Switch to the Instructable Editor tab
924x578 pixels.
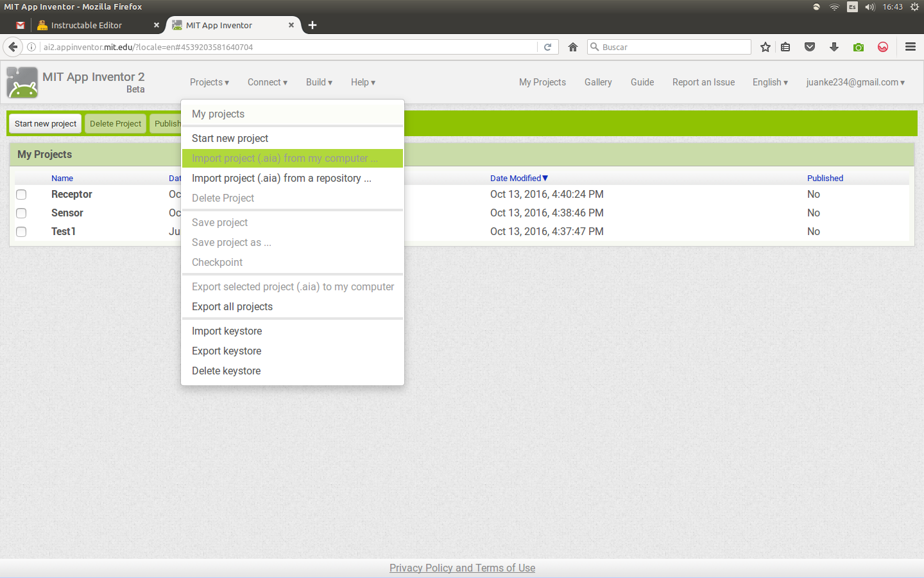pos(86,25)
